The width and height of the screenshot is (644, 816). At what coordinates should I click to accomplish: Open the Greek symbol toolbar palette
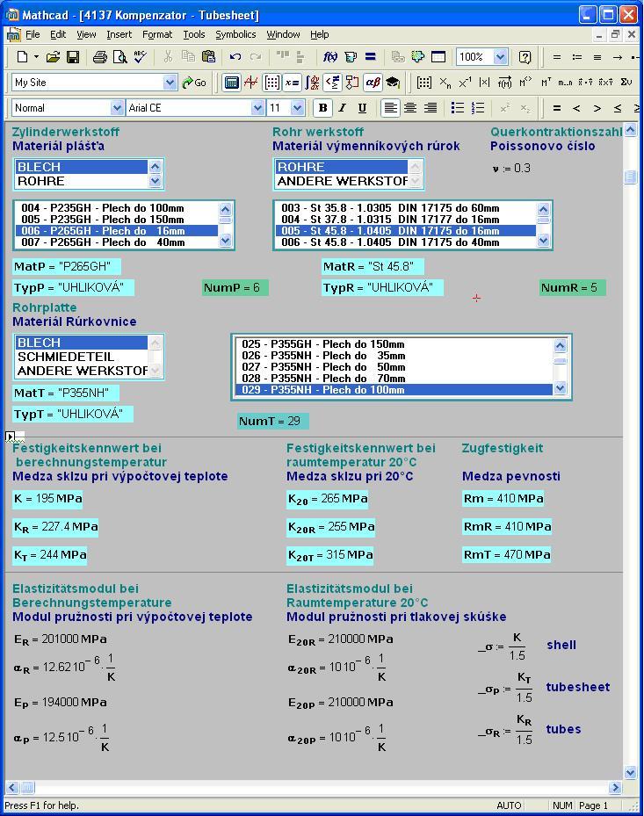tap(373, 83)
